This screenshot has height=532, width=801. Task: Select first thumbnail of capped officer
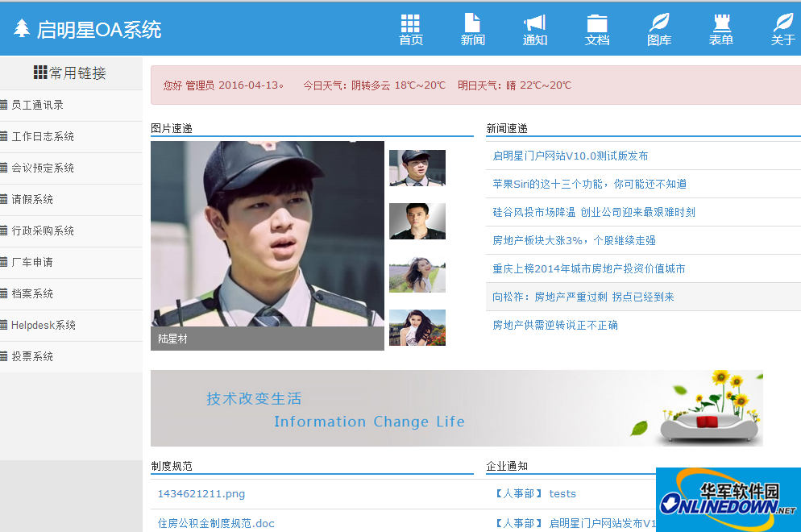coord(417,168)
